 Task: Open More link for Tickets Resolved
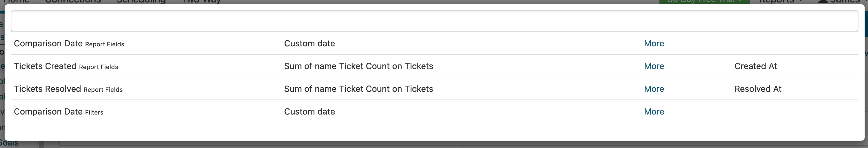pos(654,89)
